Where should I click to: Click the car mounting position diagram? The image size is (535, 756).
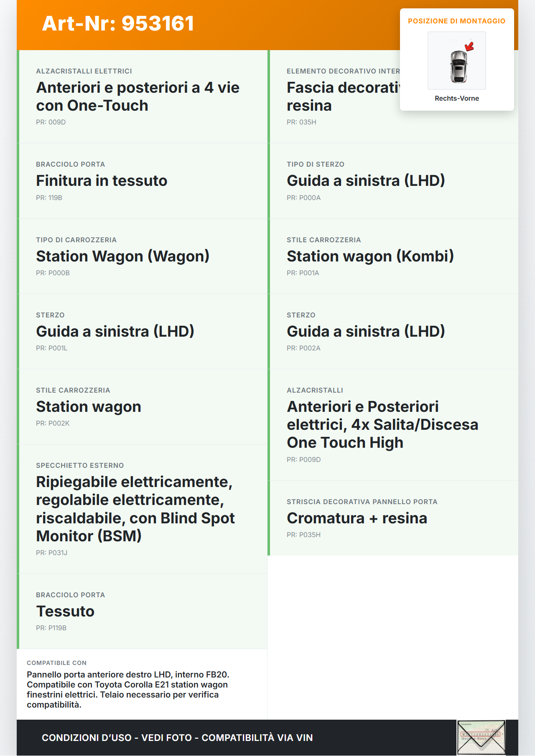click(x=456, y=61)
